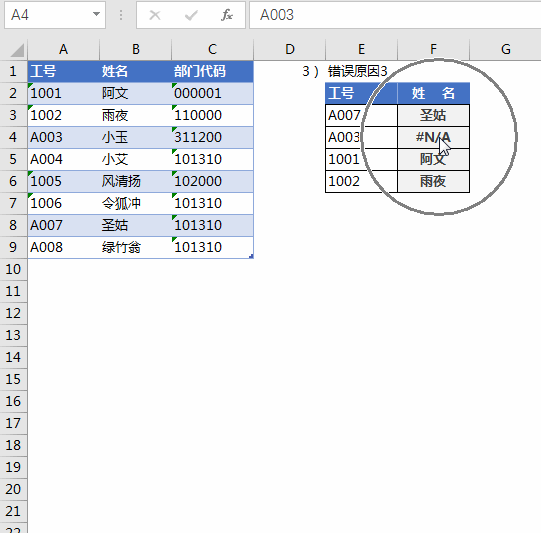Click cell containing 风清扬
Screen dimensions: 541x533
[x=135, y=181]
